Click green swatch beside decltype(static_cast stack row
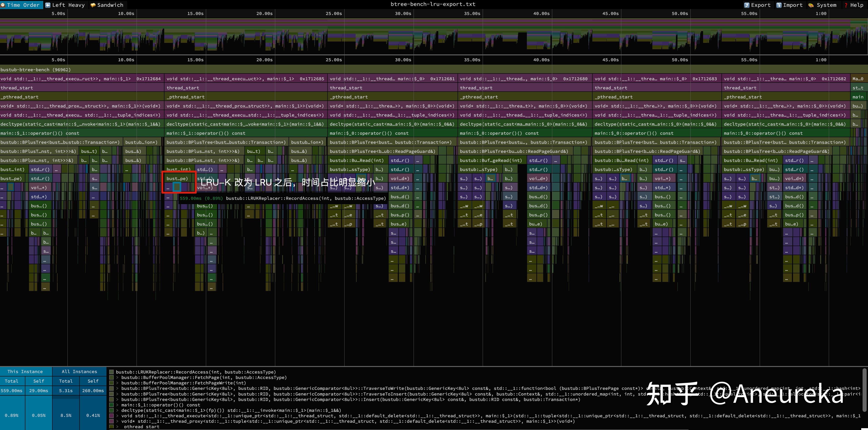The height and width of the screenshot is (430, 868). coord(111,410)
